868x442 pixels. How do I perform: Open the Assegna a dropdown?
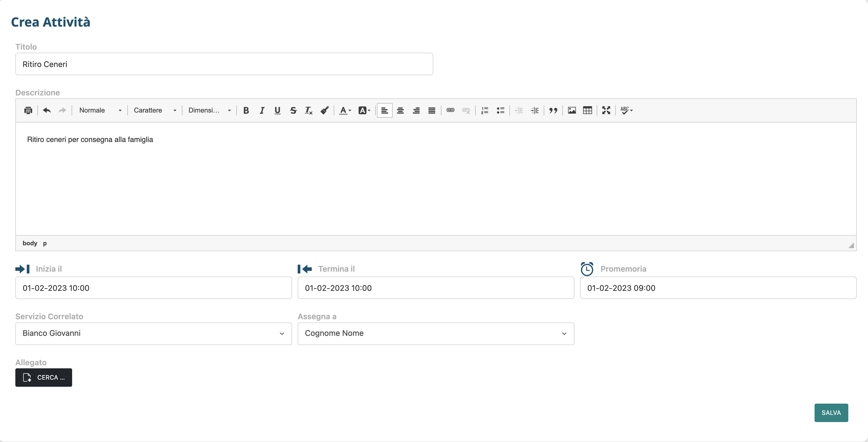tap(436, 334)
